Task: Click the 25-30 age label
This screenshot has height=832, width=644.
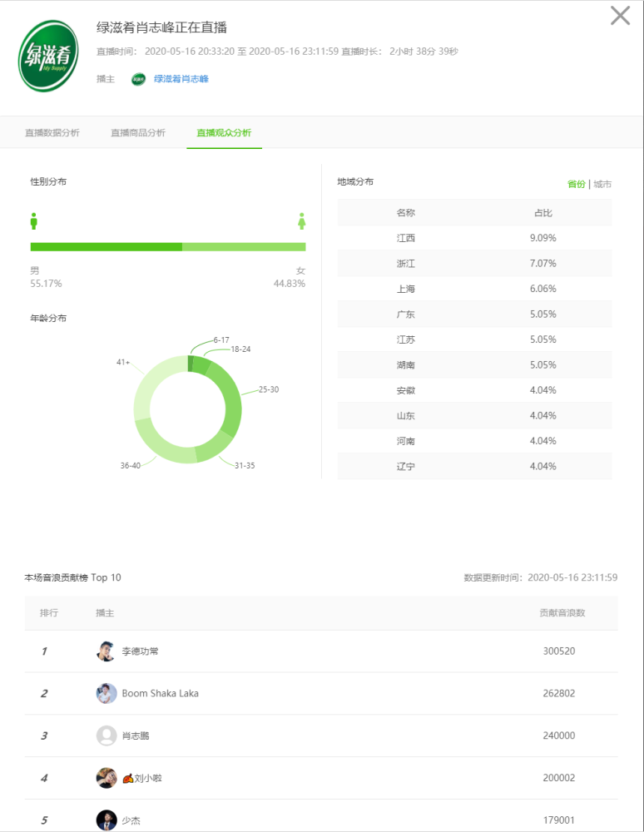Action: (269, 389)
